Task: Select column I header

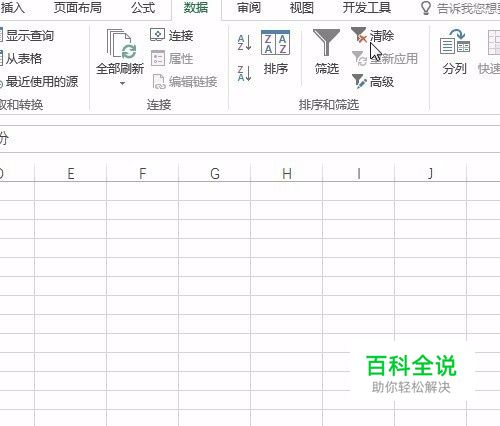Action: (x=359, y=174)
